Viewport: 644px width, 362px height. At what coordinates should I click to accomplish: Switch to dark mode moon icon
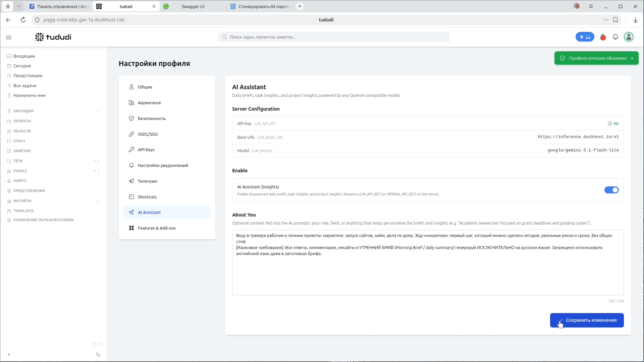coord(98,354)
